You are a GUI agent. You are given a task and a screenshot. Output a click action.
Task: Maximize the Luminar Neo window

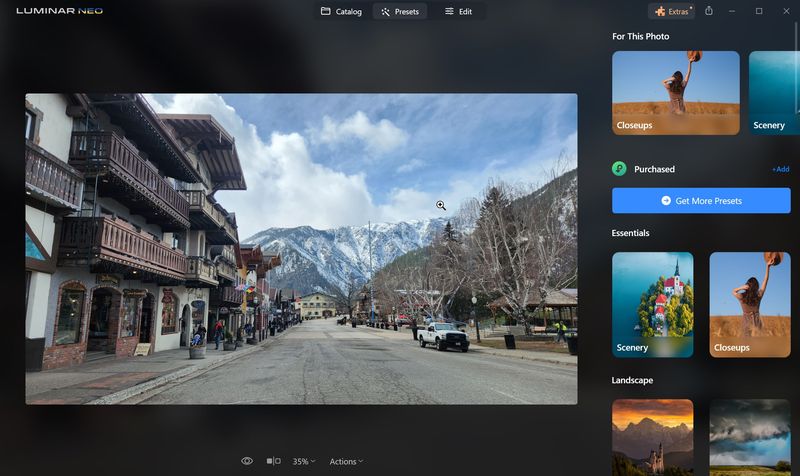tap(759, 11)
